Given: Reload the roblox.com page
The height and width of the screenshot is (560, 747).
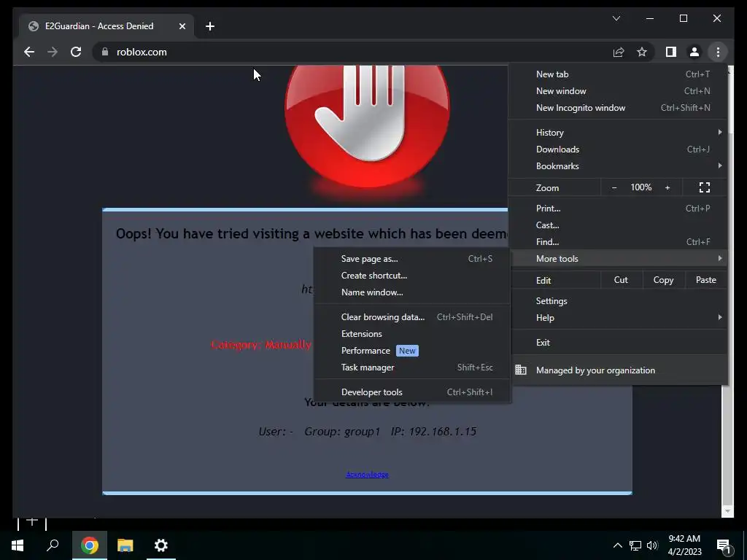Looking at the screenshot, I should click(x=76, y=52).
